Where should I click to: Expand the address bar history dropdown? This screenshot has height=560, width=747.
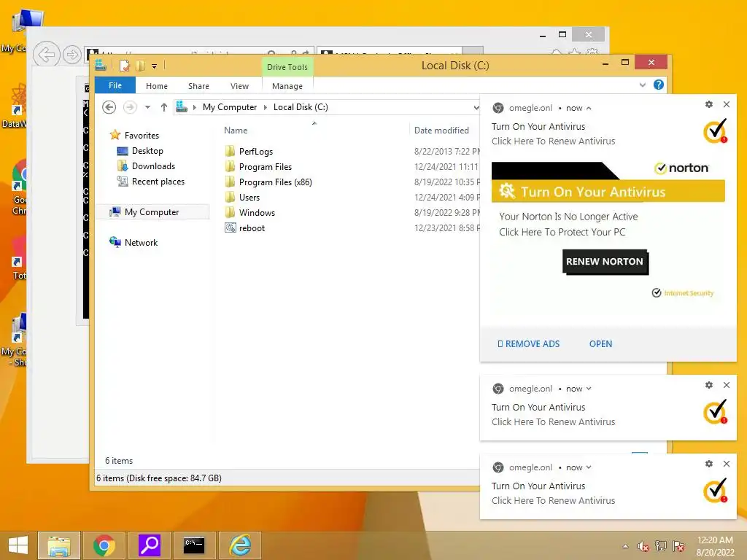(476, 108)
